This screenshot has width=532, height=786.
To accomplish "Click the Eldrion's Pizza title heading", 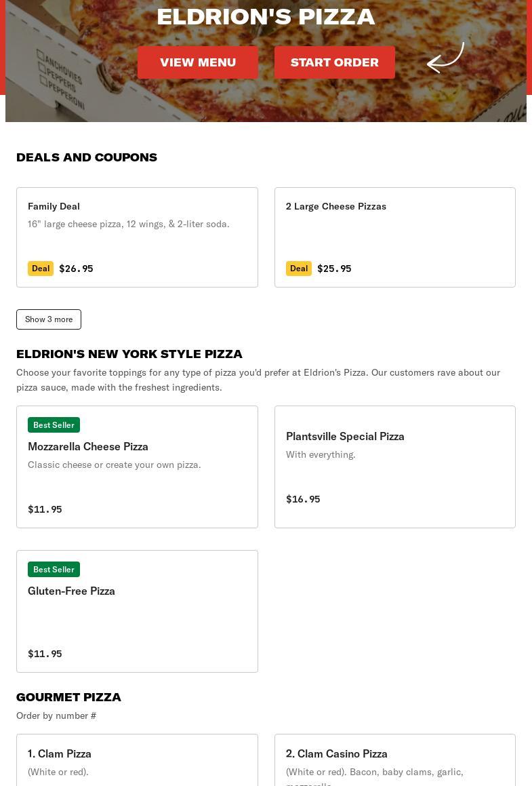I will tap(266, 16).
